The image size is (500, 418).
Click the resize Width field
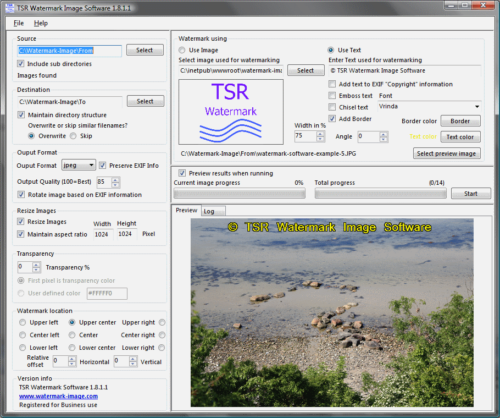pos(103,234)
